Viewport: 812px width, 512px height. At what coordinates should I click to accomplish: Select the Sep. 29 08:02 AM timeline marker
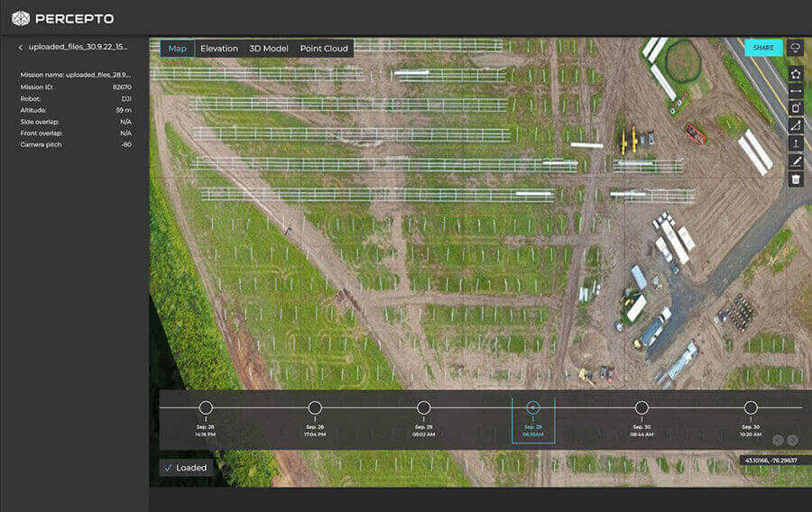(x=423, y=408)
